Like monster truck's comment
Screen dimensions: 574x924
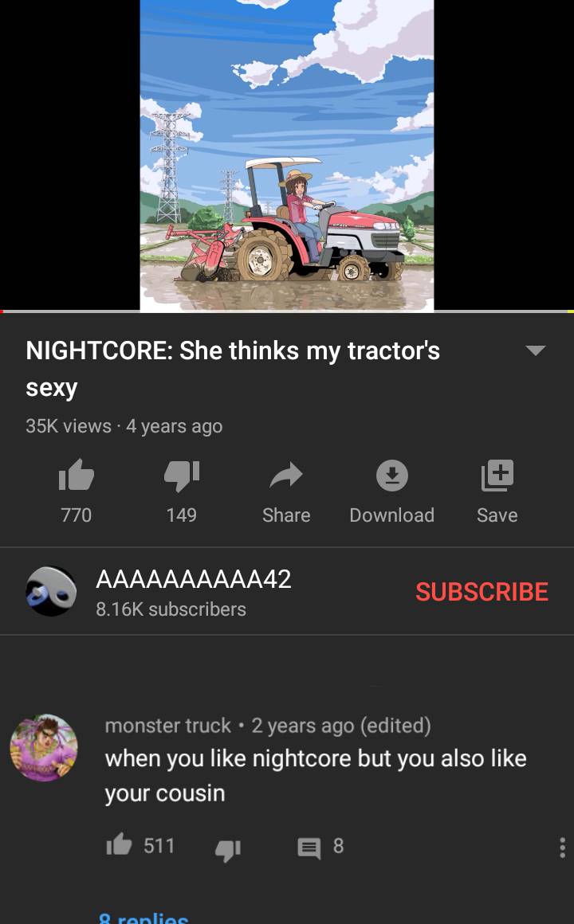(x=119, y=846)
